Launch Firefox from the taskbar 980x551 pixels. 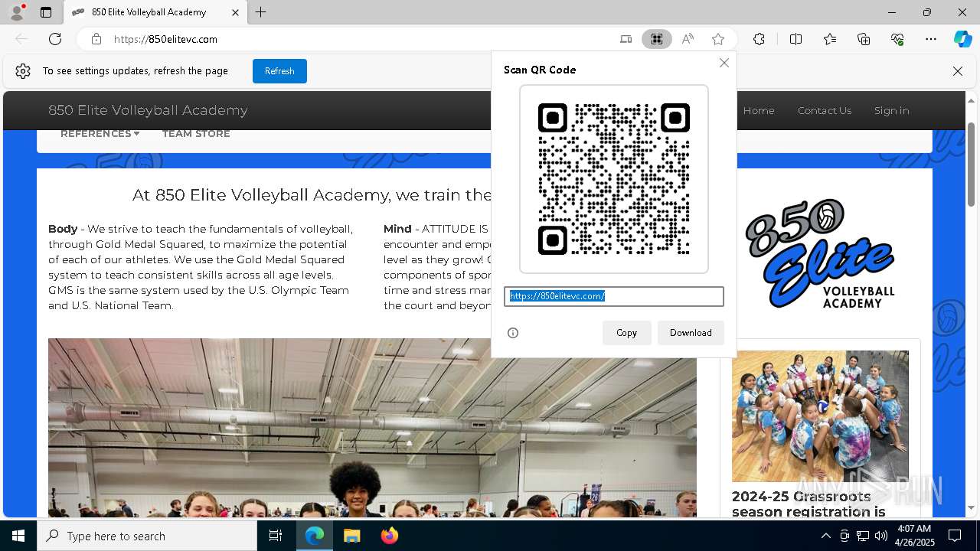point(389,536)
